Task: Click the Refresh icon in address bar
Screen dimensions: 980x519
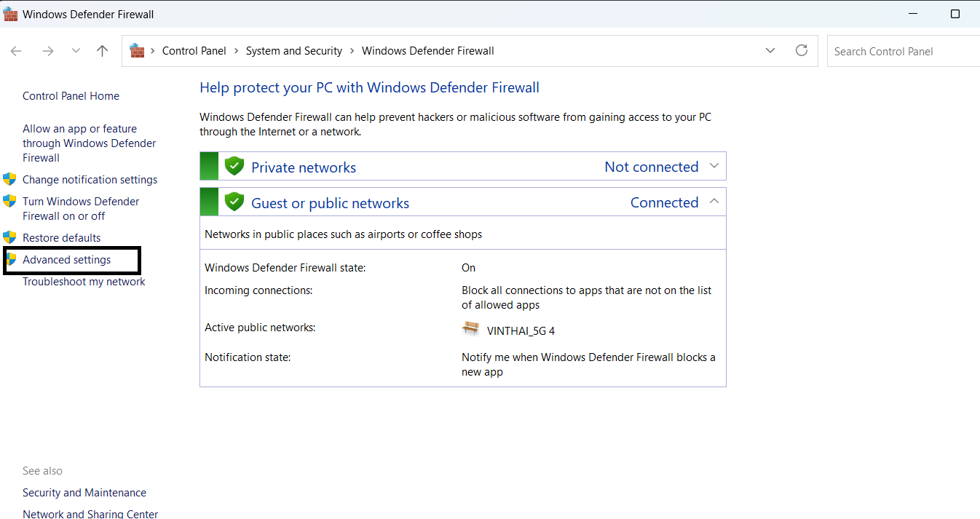Action: pos(802,50)
